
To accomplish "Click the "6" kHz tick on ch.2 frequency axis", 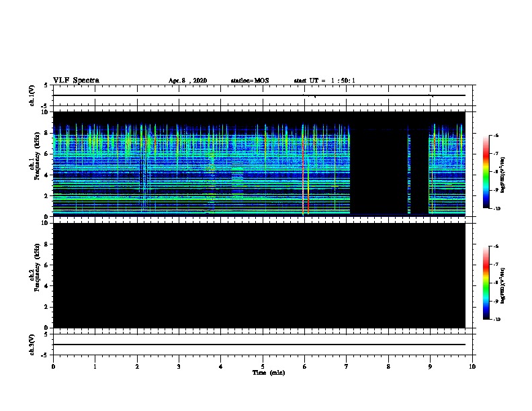I will (47, 265).
